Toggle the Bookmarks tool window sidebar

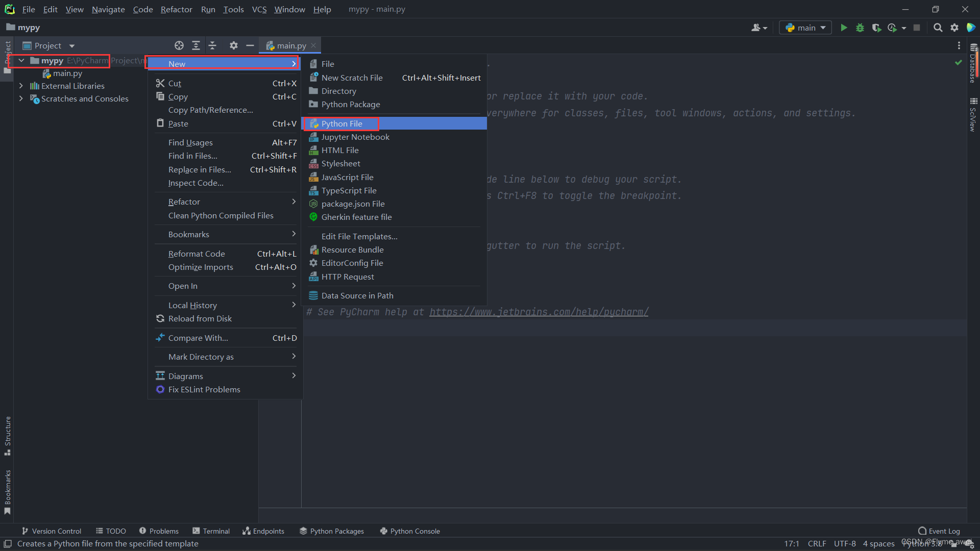(x=7, y=491)
